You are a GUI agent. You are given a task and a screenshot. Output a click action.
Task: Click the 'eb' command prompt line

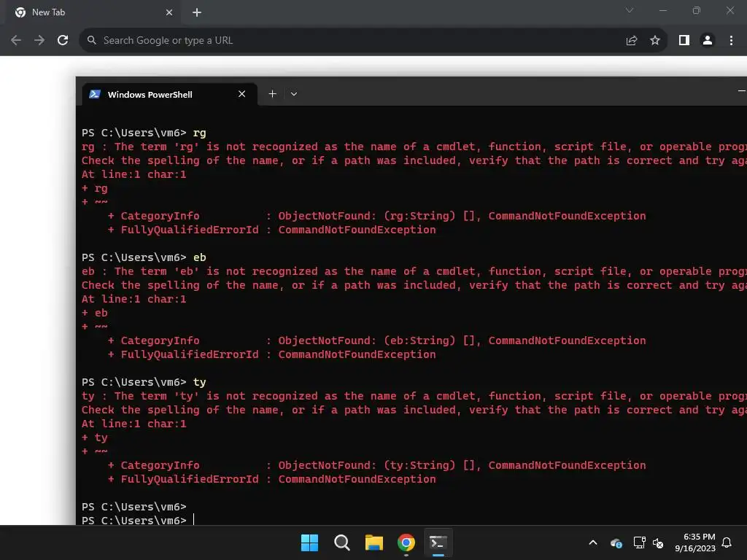tap(144, 257)
